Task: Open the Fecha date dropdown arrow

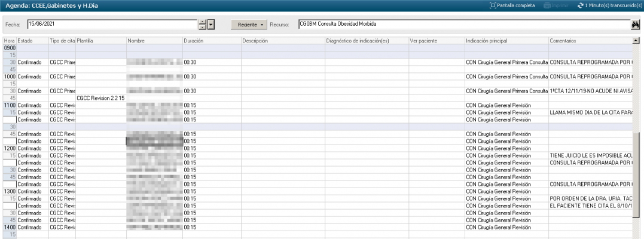Action: tap(210, 24)
